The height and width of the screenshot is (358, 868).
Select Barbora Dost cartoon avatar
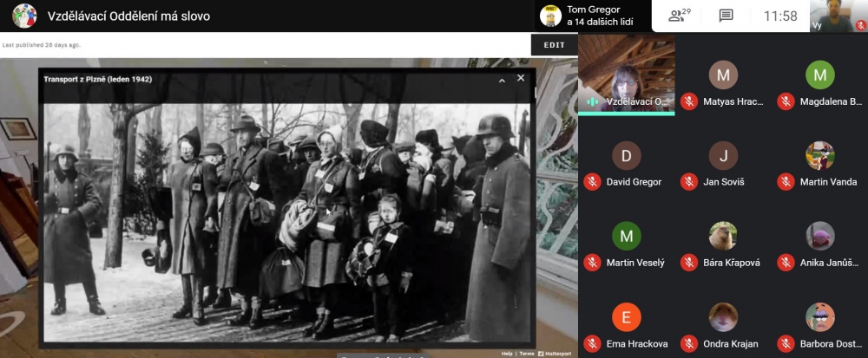pos(820,317)
